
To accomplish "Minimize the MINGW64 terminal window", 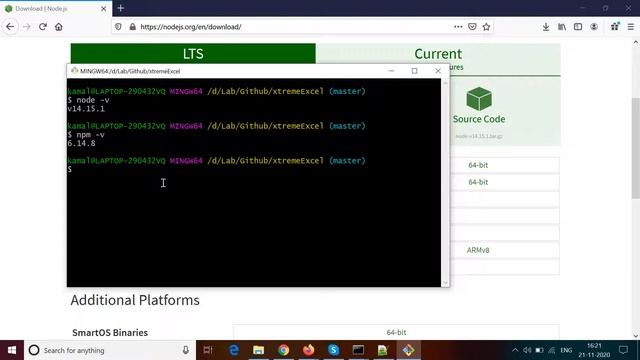I will coord(391,71).
